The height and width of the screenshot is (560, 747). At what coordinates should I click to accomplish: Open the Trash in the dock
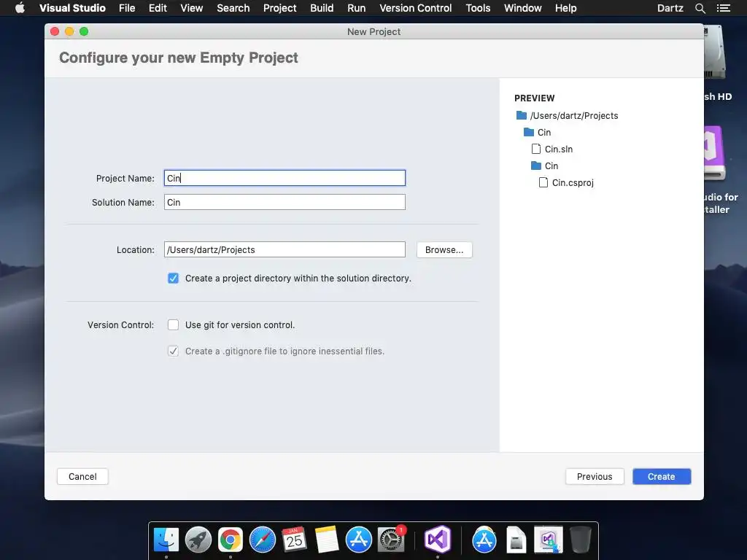(580, 540)
